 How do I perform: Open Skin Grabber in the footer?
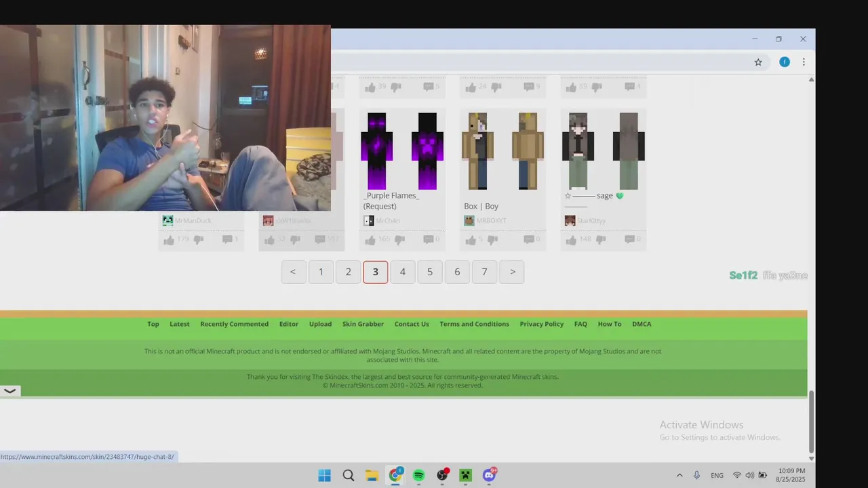click(363, 324)
